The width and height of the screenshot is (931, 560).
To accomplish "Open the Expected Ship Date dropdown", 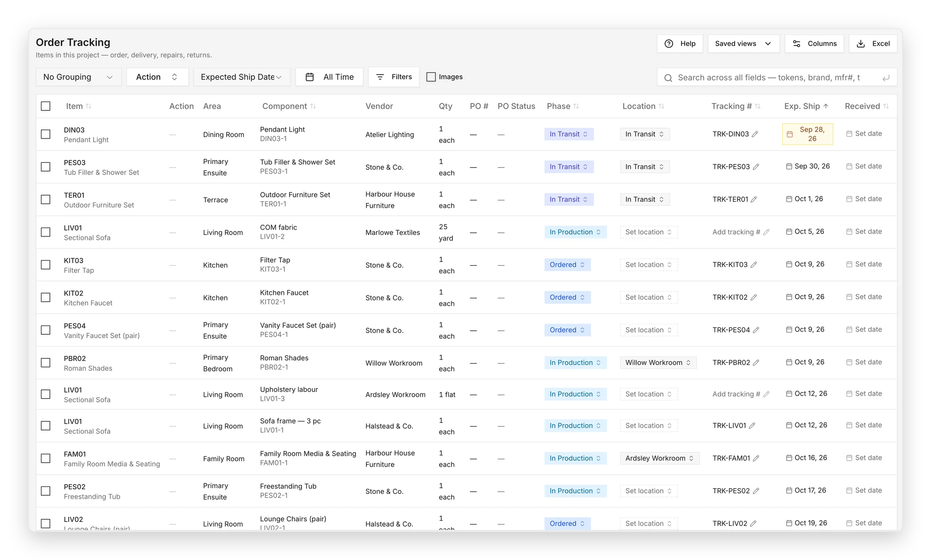I will tap(241, 77).
